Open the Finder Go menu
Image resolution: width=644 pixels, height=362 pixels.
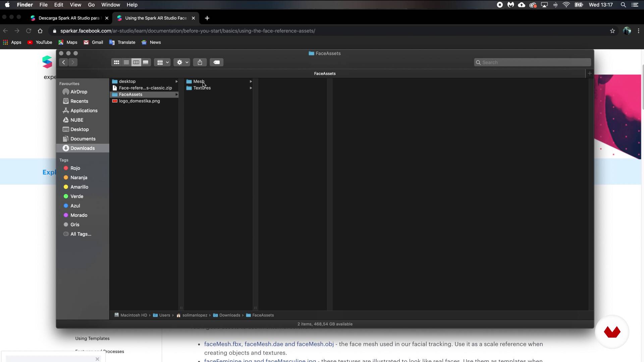[x=91, y=5]
